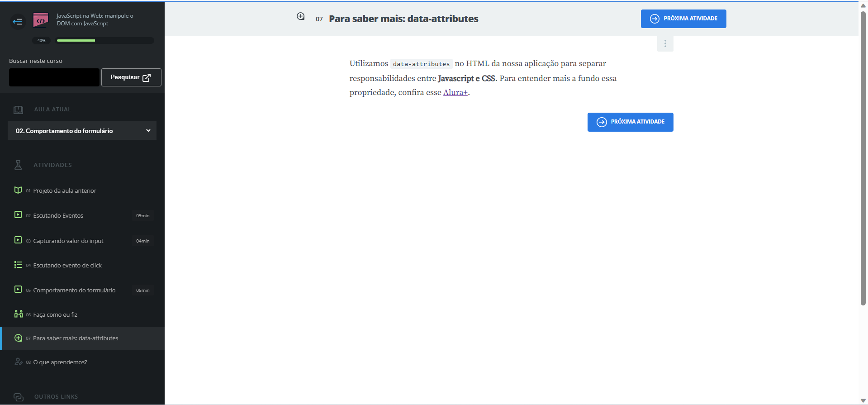Click the Atividades flask icon
This screenshot has width=868, height=405.
[x=18, y=165]
